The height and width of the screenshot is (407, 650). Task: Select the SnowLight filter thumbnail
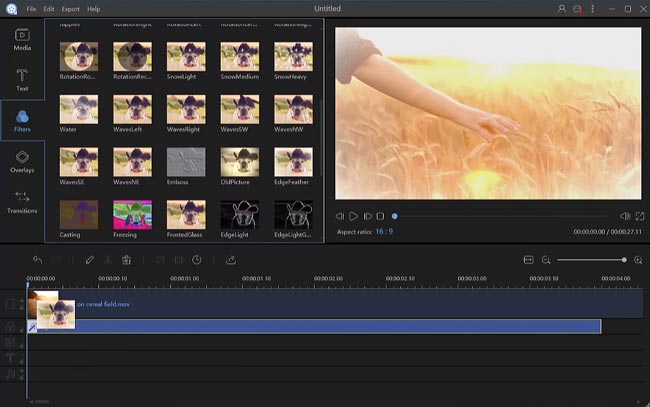click(x=186, y=56)
